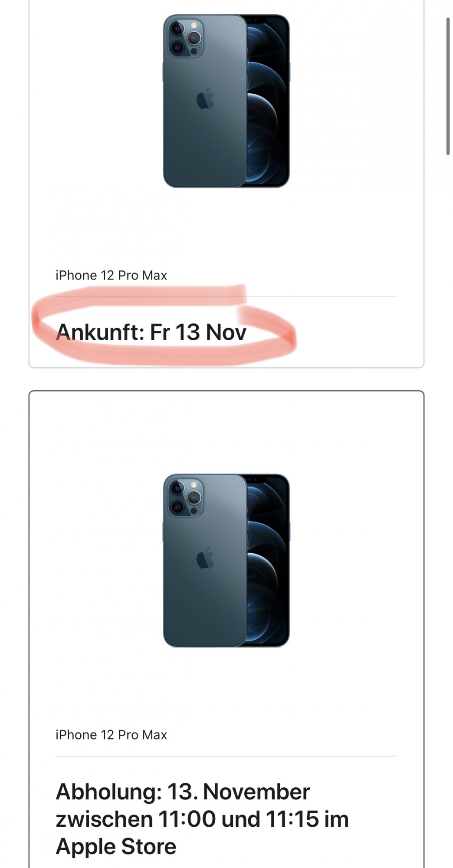The width and height of the screenshot is (453, 868).
Task: Tap the Apple Store text
Action: tap(116, 847)
